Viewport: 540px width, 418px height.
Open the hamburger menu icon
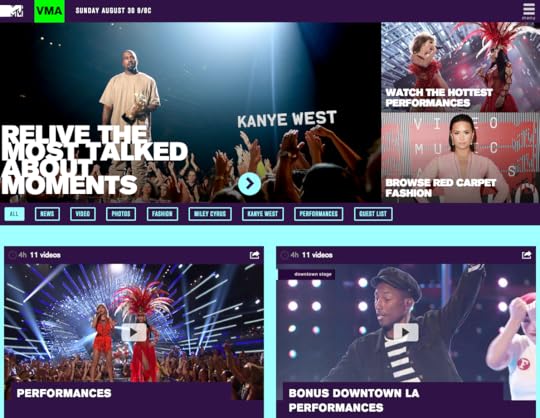528,10
